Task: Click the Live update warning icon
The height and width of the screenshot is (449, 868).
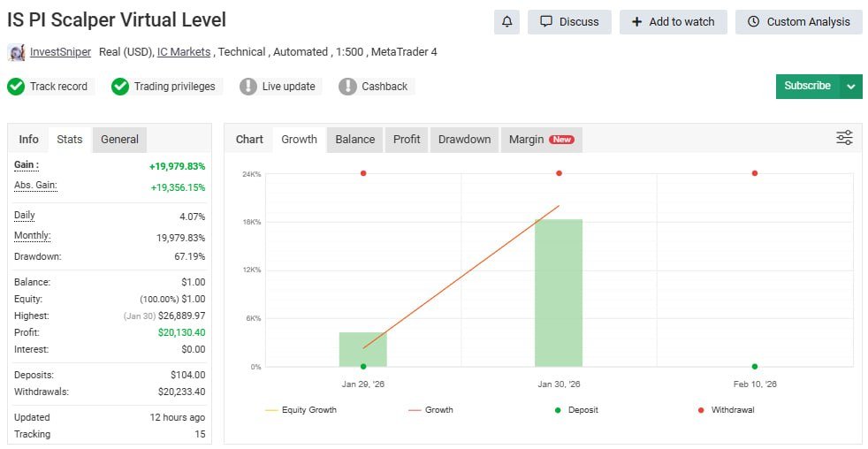Action: click(248, 87)
